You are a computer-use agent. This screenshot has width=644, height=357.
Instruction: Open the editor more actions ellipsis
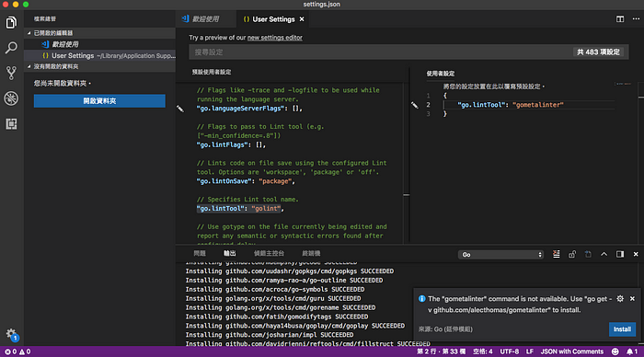[x=636, y=19]
